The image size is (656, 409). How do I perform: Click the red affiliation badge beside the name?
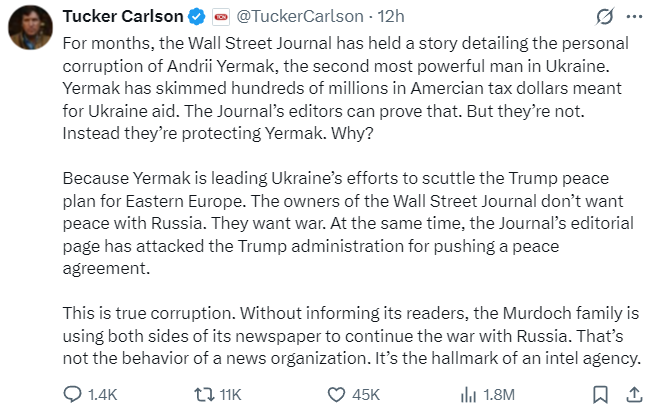click(x=219, y=17)
